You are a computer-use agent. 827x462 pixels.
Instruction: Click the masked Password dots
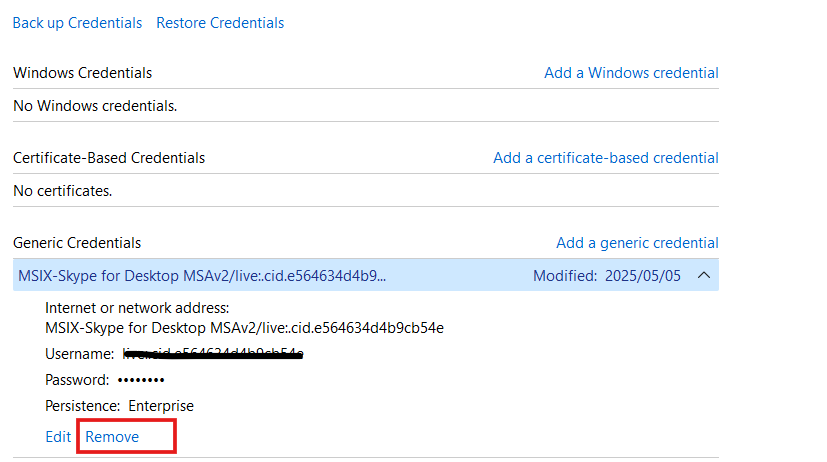click(x=141, y=380)
